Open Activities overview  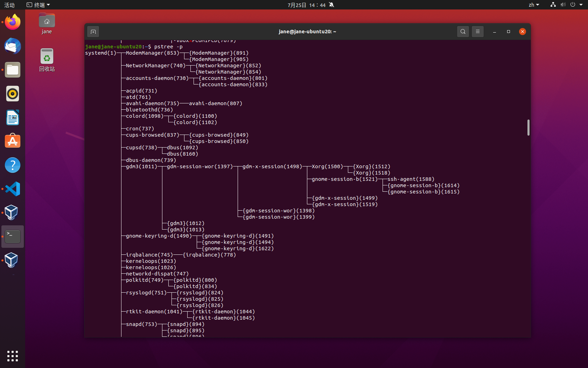9,5
